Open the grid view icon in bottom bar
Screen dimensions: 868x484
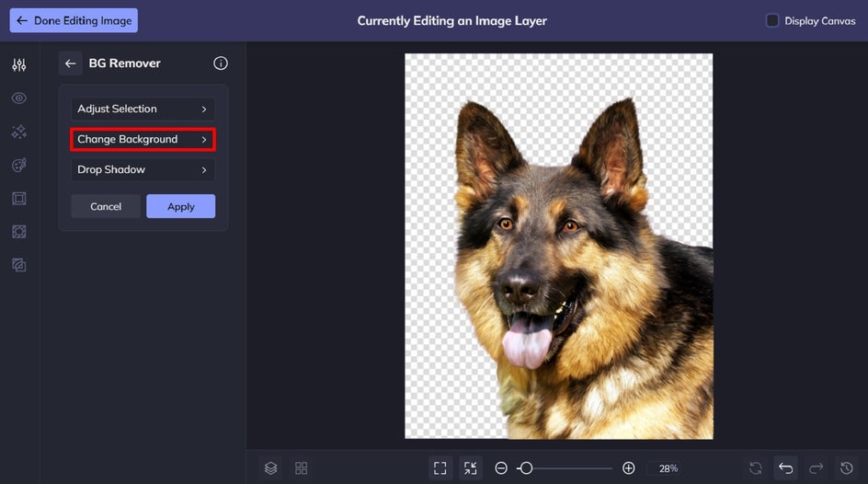coord(302,468)
